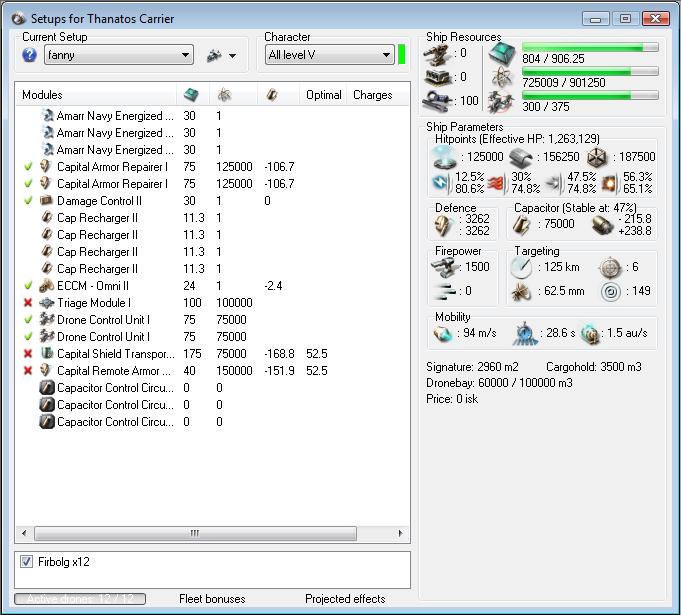The height and width of the screenshot is (615, 681).
Task: Click the drone bandwidth icon
Action: click(501, 101)
